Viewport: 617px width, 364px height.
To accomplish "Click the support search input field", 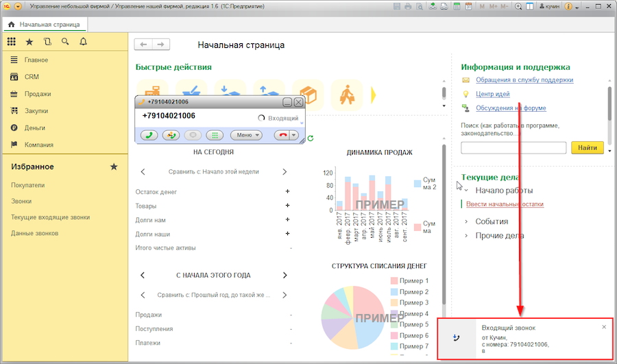I will click(x=513, y=147).
